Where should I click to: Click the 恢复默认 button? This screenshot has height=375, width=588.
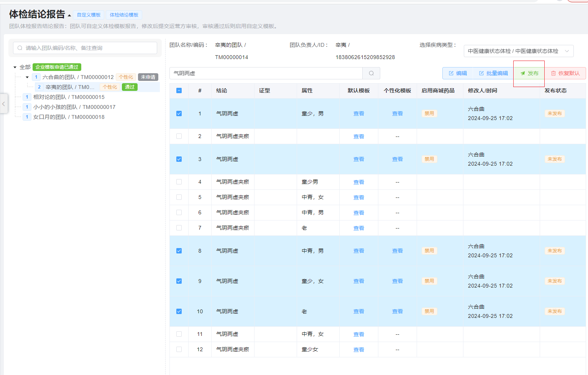click(x=565, y=73)
